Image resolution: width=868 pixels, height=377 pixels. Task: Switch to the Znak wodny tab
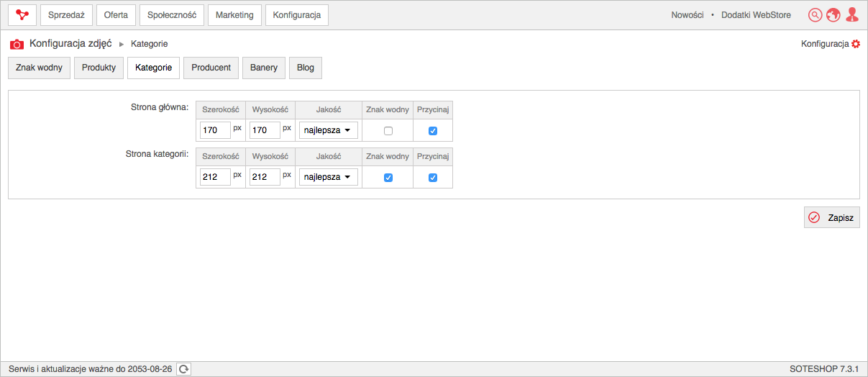click(39, 68)
